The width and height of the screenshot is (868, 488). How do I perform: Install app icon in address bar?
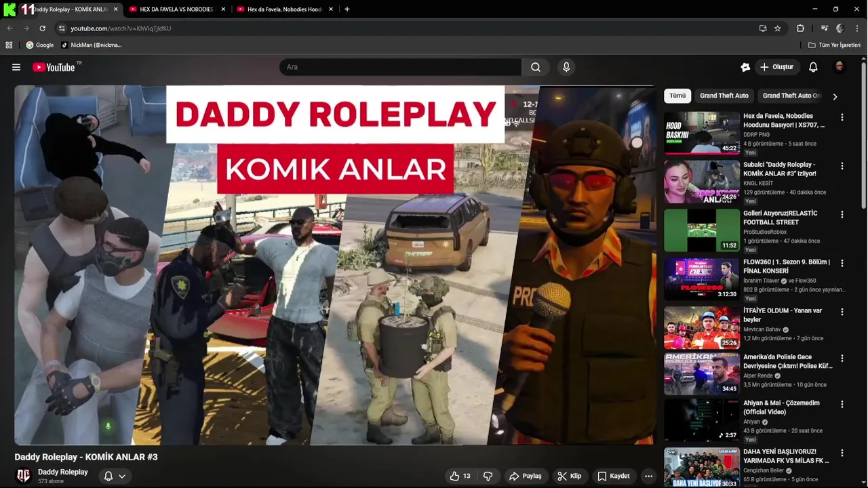(763, 28)
